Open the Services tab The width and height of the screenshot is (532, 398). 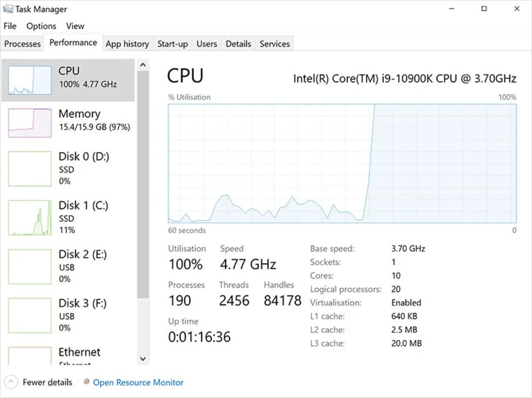[274, 43]
